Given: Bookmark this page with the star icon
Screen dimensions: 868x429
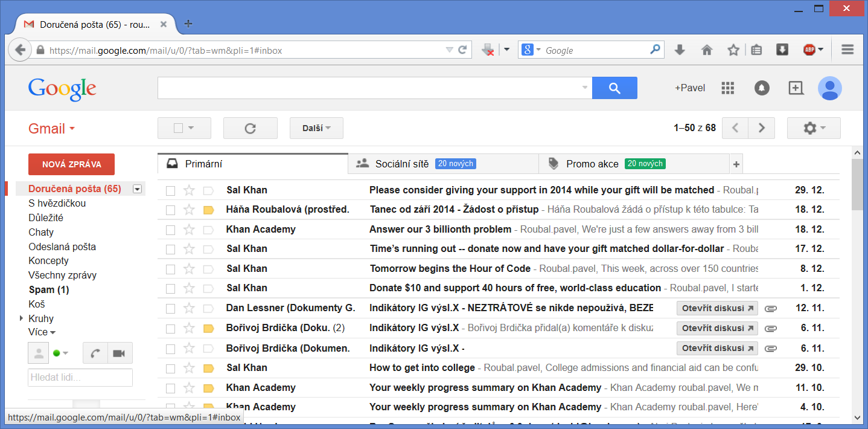Looking at the screenshot, I should [x=733, y=50].
